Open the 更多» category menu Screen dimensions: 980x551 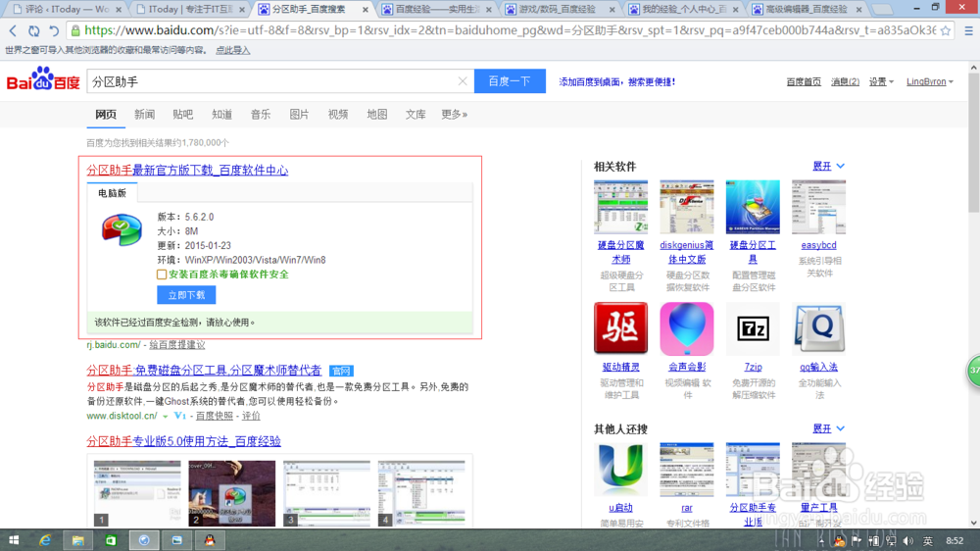[x=455, y=115]
